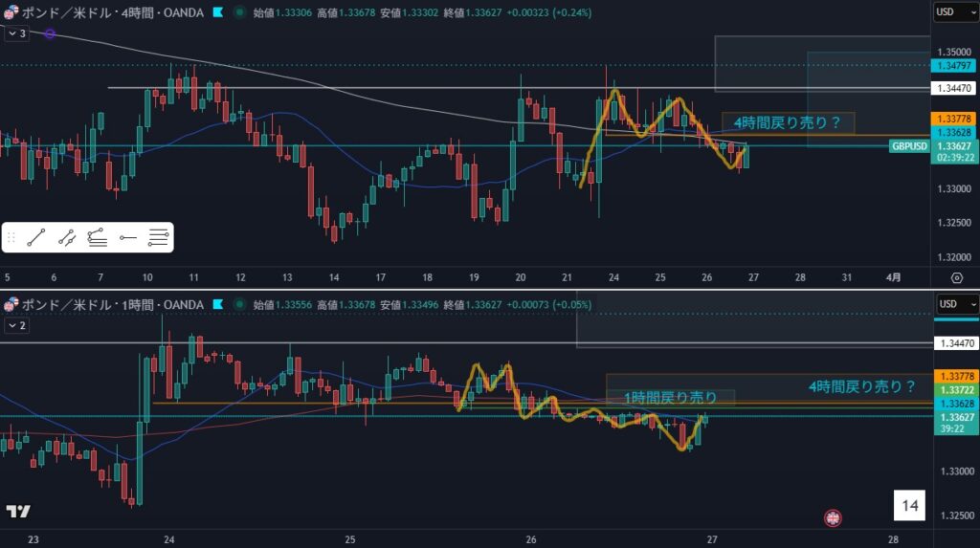Select the trend line drawing tool
Screen dimensions: 980x548
(x=37, y=238)
